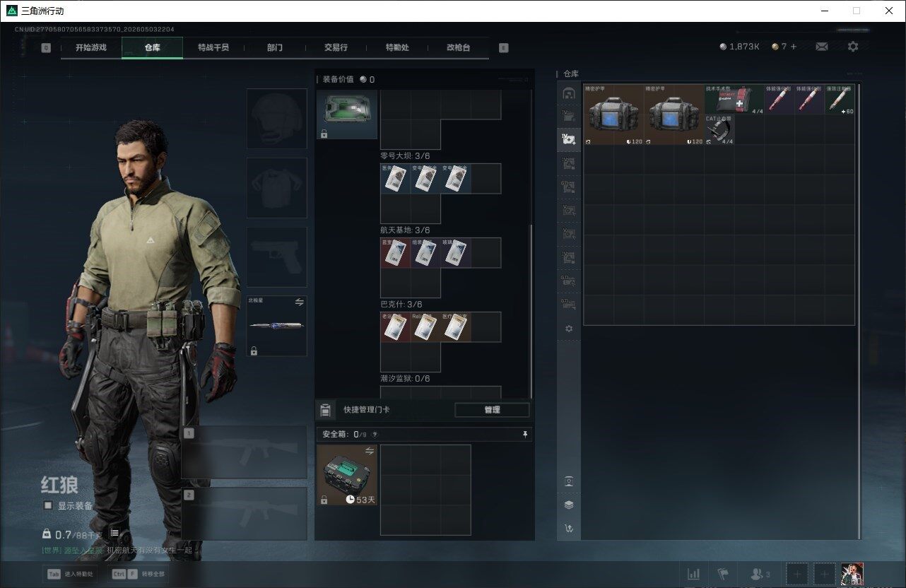Viewport: 906px width, 588px height.
Task: Click the Q key icon beside 开始游戏
Action: [46, 48]
